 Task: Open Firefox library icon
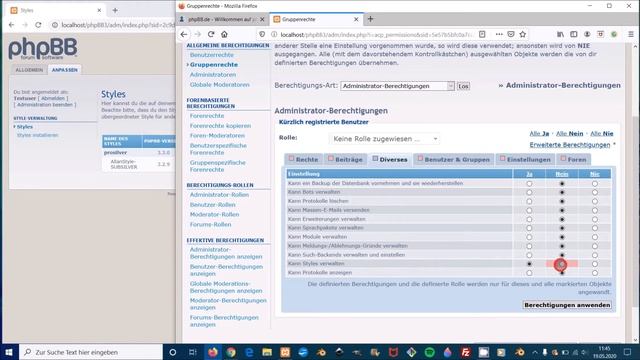[x=560, y=34]
